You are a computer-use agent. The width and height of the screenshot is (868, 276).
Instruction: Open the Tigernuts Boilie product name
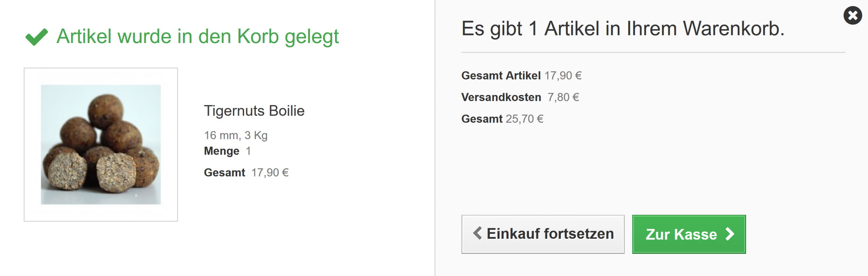254,111
